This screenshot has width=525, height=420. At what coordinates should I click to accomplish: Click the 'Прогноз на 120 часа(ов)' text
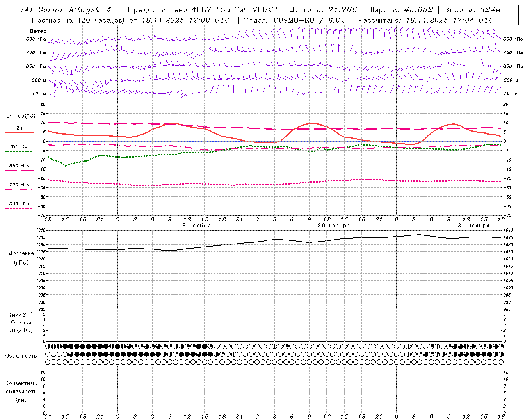coord(78,20)
